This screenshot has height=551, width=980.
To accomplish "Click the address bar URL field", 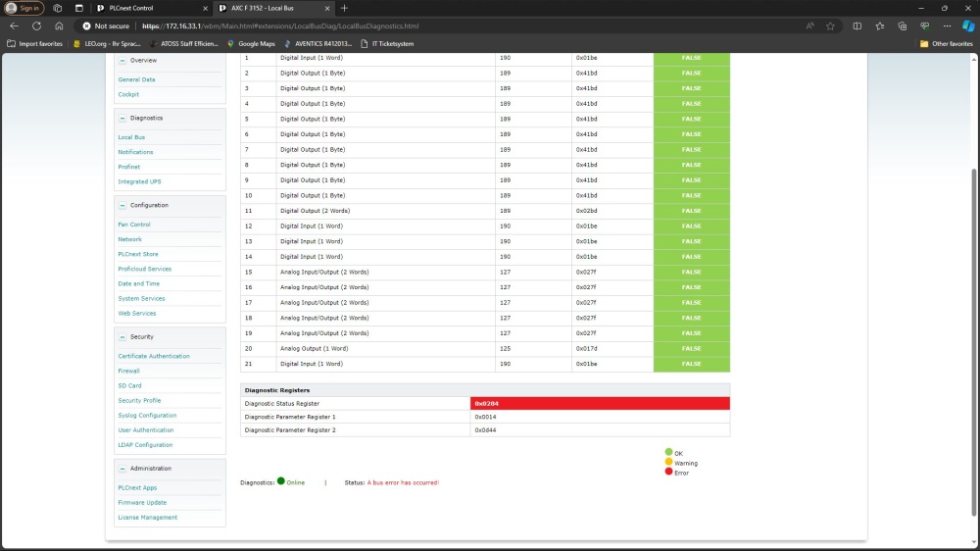I will (x=441, y=26).
